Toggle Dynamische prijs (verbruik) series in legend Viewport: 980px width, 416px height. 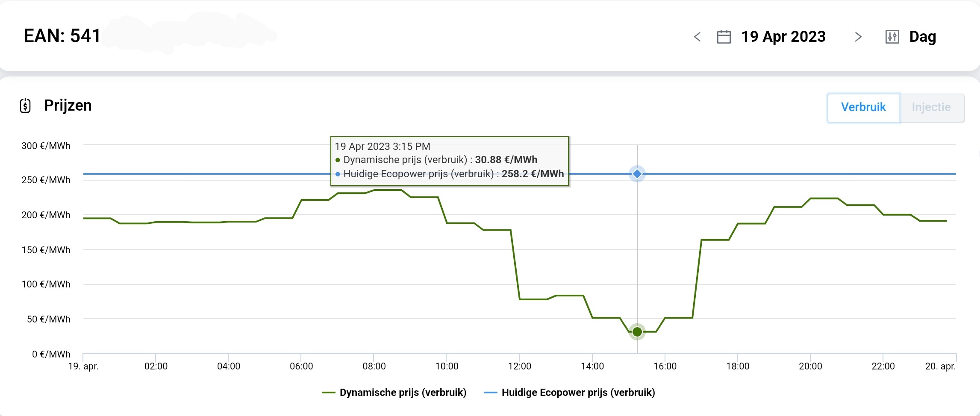click(403, 393)
